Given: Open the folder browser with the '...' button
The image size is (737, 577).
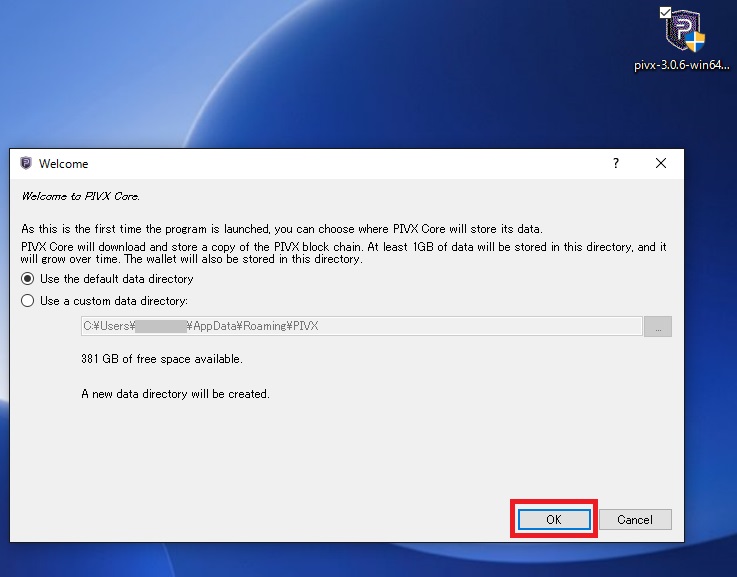Looking at the screenshot, I should (658, 326).
